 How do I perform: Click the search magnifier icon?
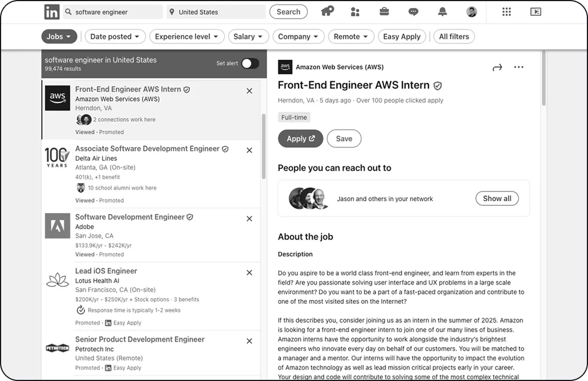tap(68, 12)
